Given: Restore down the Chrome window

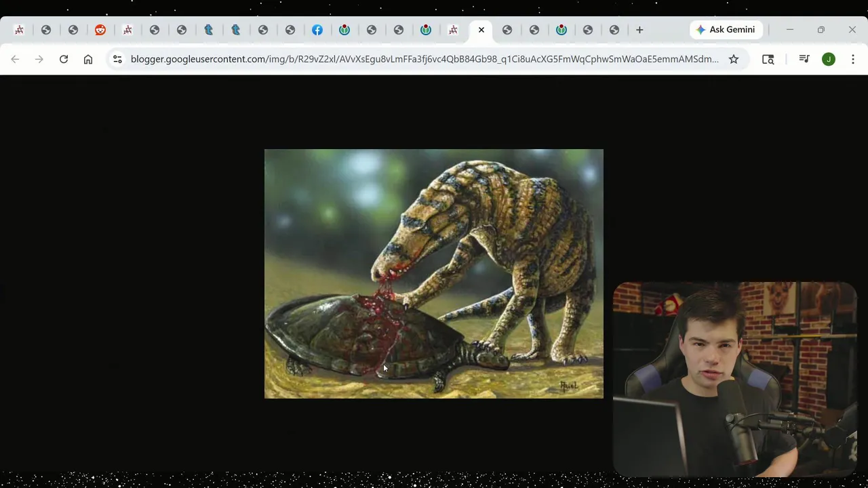Looking at the screenshot, I should [821, 30].
